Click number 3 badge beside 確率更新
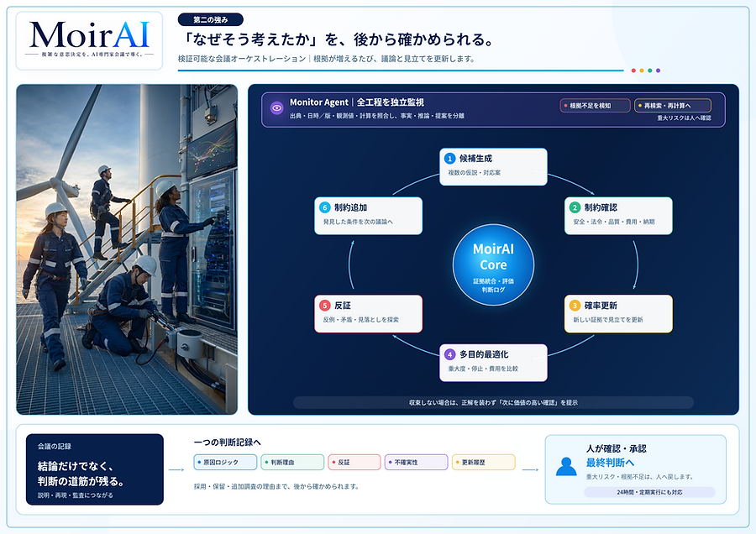Image resolution: width=756 pixels, height=534 pixels. (x=575, y=306)
